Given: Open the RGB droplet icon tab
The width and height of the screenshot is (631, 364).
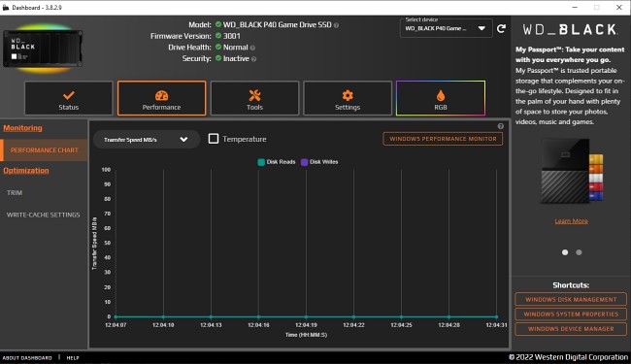Looking at the screenshot, I should (441, 98).
